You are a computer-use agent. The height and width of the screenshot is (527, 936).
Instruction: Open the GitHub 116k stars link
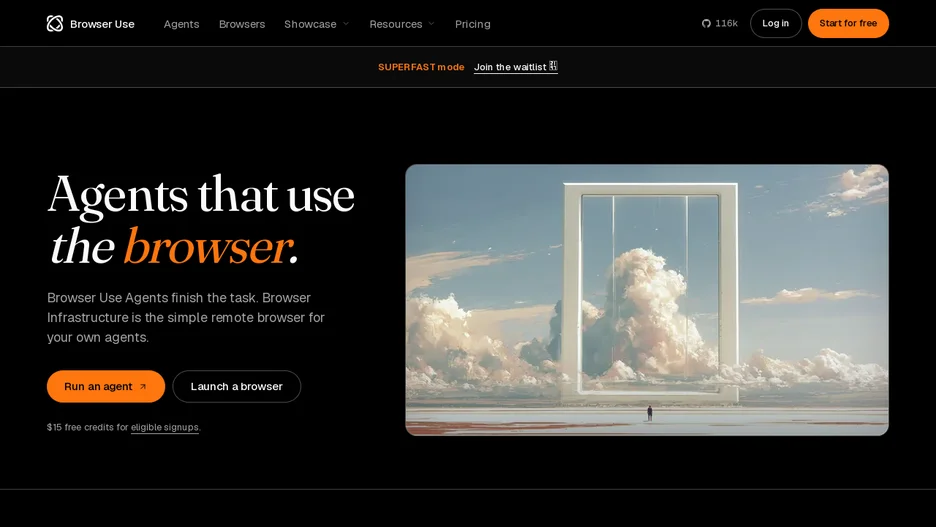click(x=719, y=23)
